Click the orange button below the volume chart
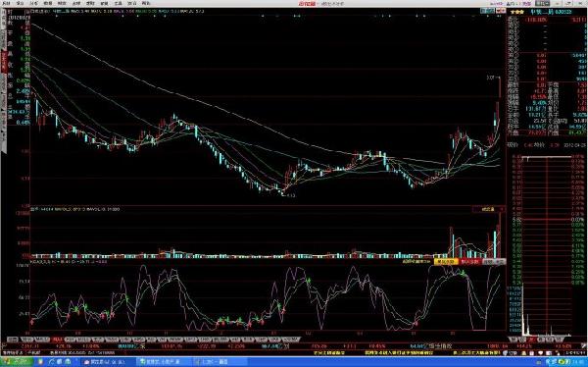This screenshot has width=588, height=367. coord(446,261)
